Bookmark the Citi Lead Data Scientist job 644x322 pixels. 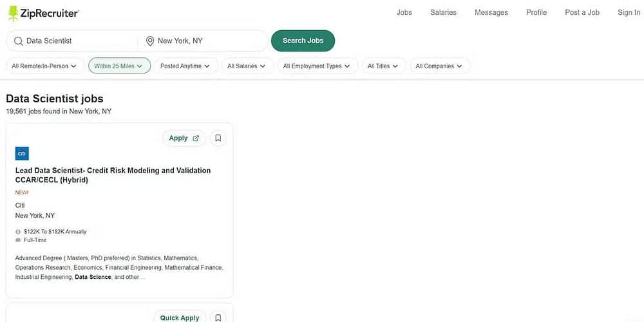point(218,138)
